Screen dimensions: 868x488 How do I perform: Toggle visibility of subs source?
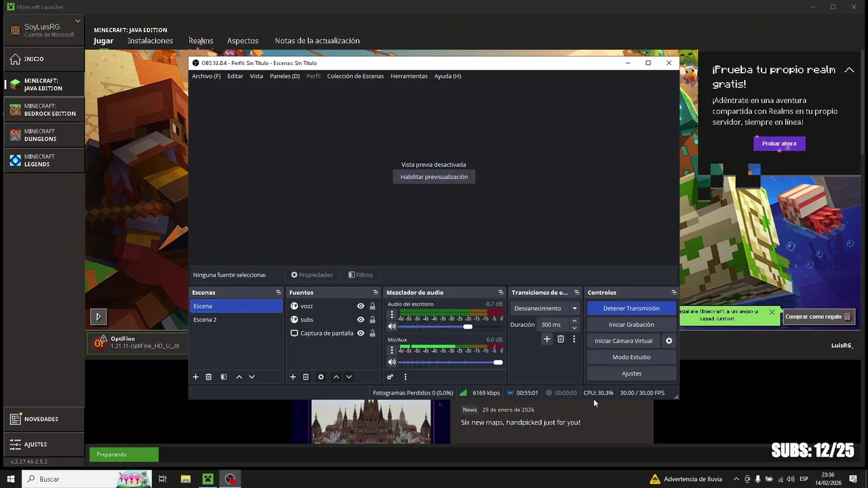361,319
